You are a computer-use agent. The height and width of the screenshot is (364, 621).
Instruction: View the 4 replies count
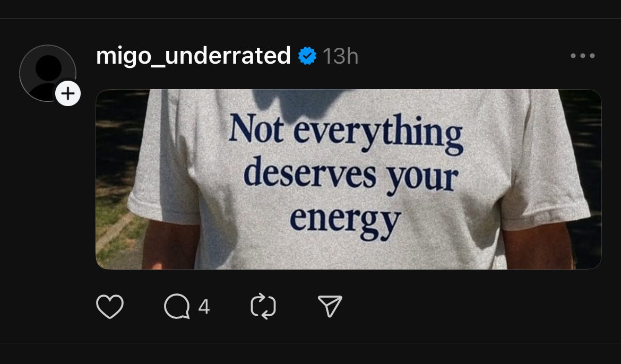click(204, 306)
